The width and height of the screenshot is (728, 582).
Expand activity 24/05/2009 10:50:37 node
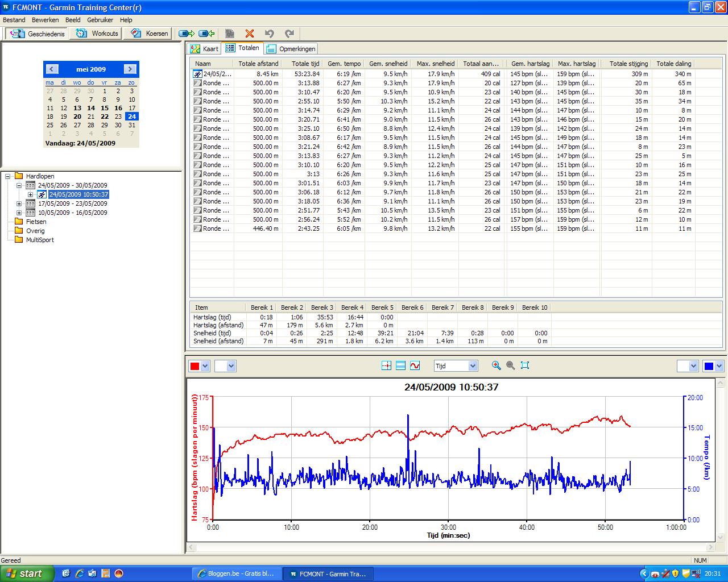pos(31,194)
